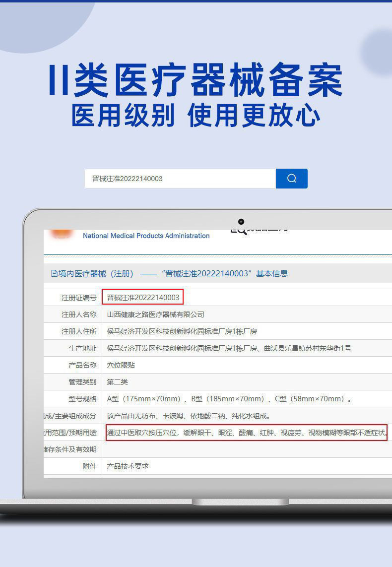Click the 境内医疗器械（注册）基本信息 heading
The image size is (392, 567).
[x=169, y=273]
